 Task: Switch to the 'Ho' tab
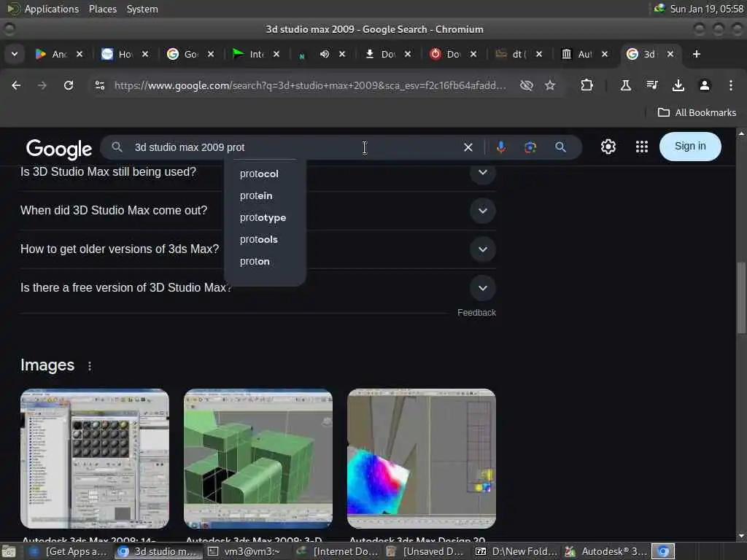pos(117,54)
